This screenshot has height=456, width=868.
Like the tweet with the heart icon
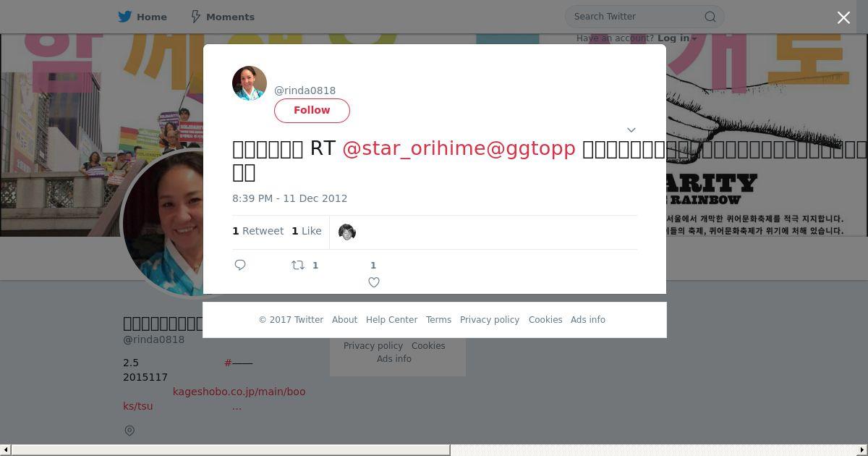pos(374,282)
